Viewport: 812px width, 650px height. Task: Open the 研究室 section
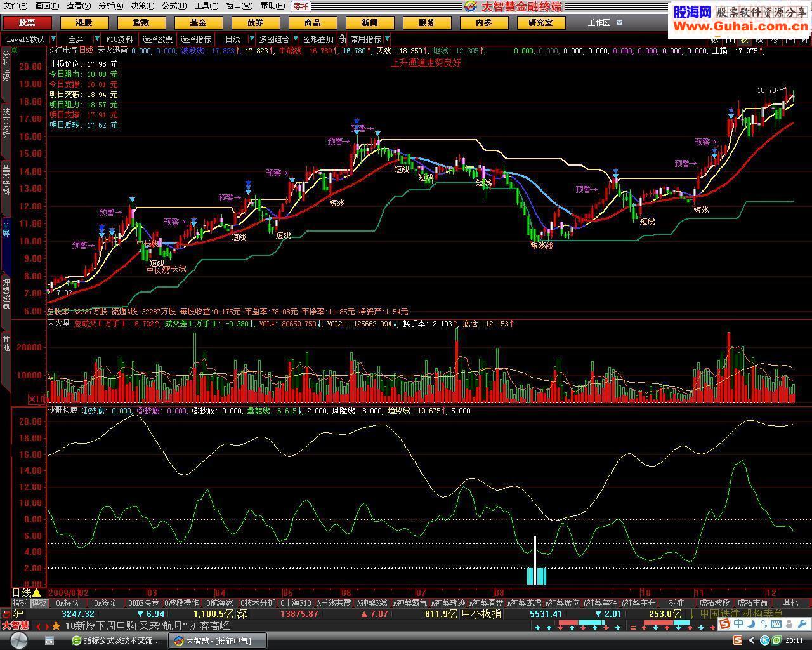click(x=540, y=22)
